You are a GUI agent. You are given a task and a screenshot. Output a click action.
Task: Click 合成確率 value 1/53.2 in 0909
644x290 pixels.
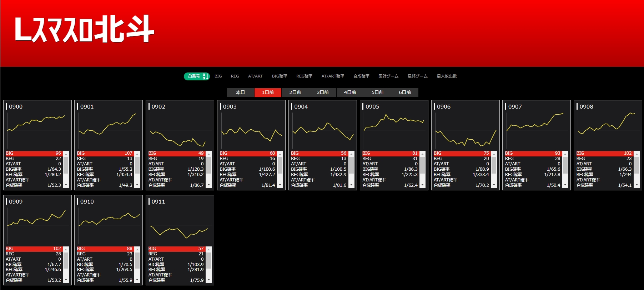(54, 280)
